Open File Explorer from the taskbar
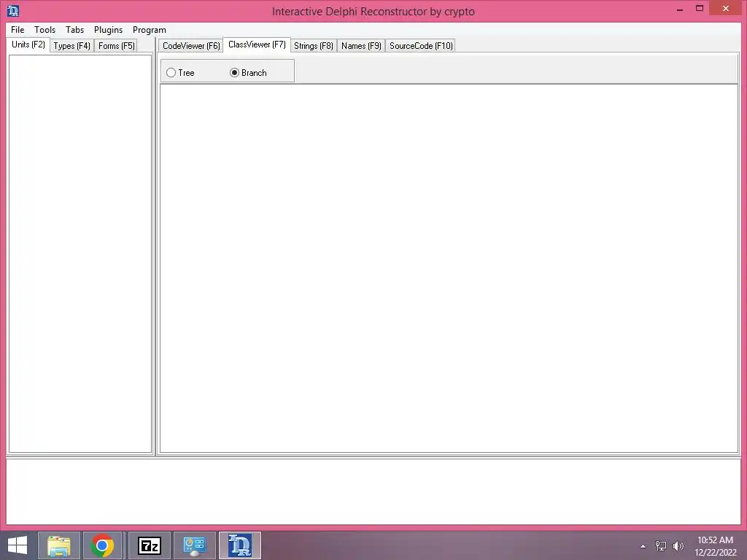Viewport: 747px width, 560px height. [x=59, y=545]
